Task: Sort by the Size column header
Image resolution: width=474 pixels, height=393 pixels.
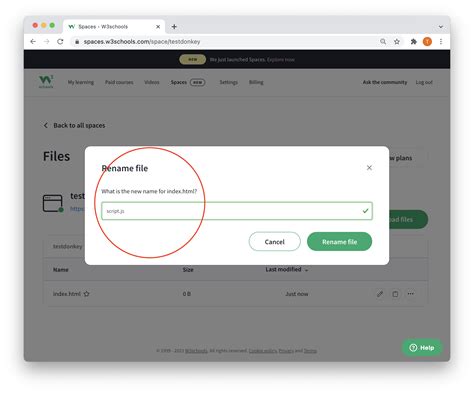Action: [x=188, y=270]
